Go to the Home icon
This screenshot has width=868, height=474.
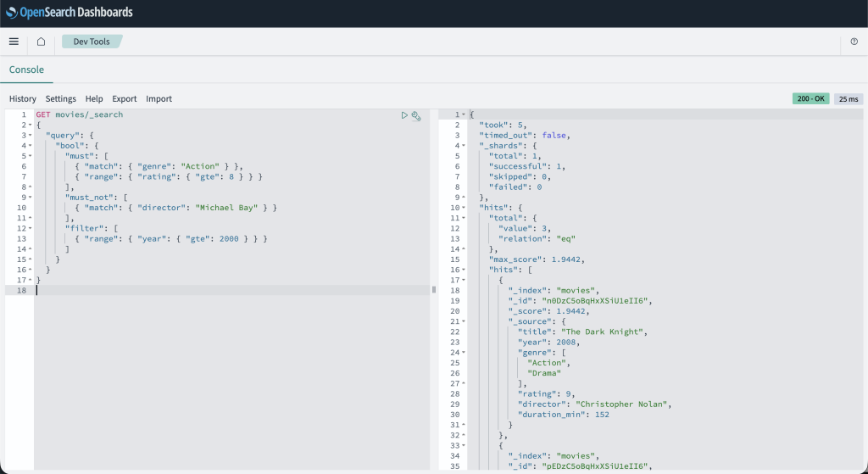tap(41, 42)
